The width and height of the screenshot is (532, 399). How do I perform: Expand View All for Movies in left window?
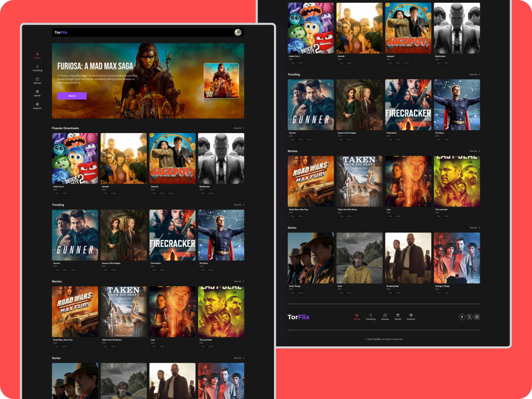(239, 281)
